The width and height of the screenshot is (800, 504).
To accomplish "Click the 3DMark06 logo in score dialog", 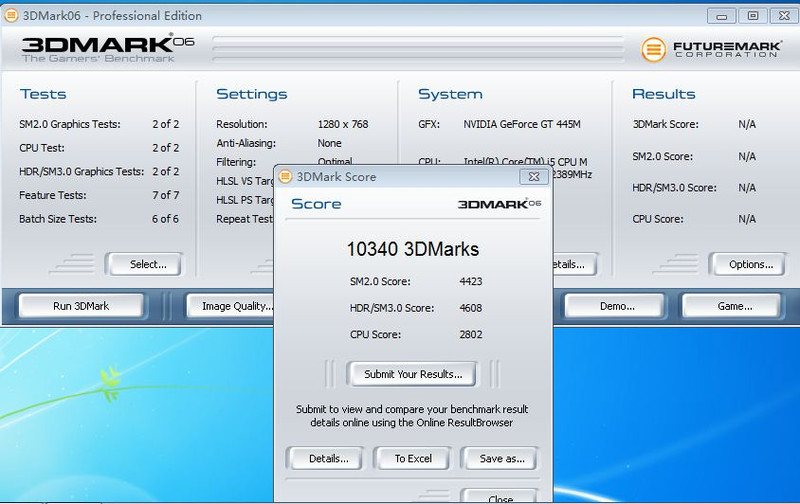I will click(499, 204).
